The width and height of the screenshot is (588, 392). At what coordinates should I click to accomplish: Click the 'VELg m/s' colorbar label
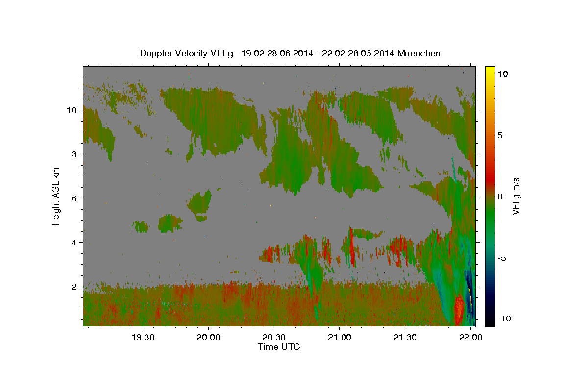coord(516,196)
